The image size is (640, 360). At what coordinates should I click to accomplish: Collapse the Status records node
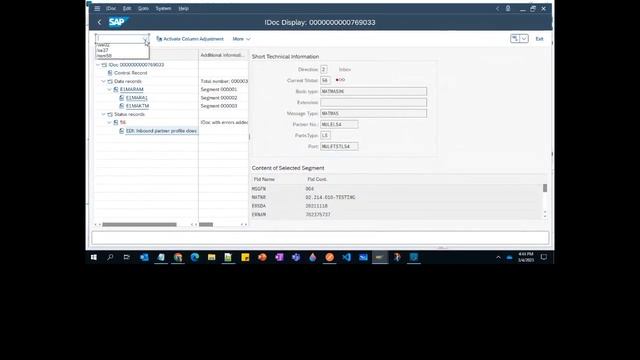[104, 114]
